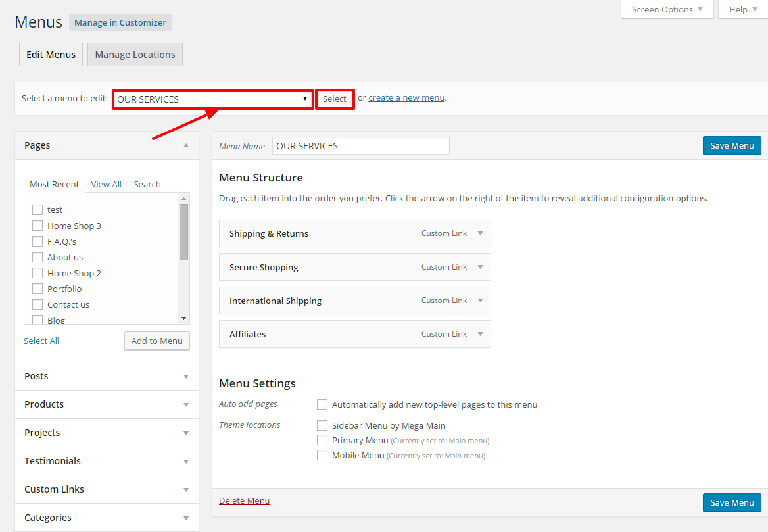Image resolution: width=768 pixels, height=532 pixels.
Task: Switch to the Manage Locations tab
Action: click(x=135, y=55)
